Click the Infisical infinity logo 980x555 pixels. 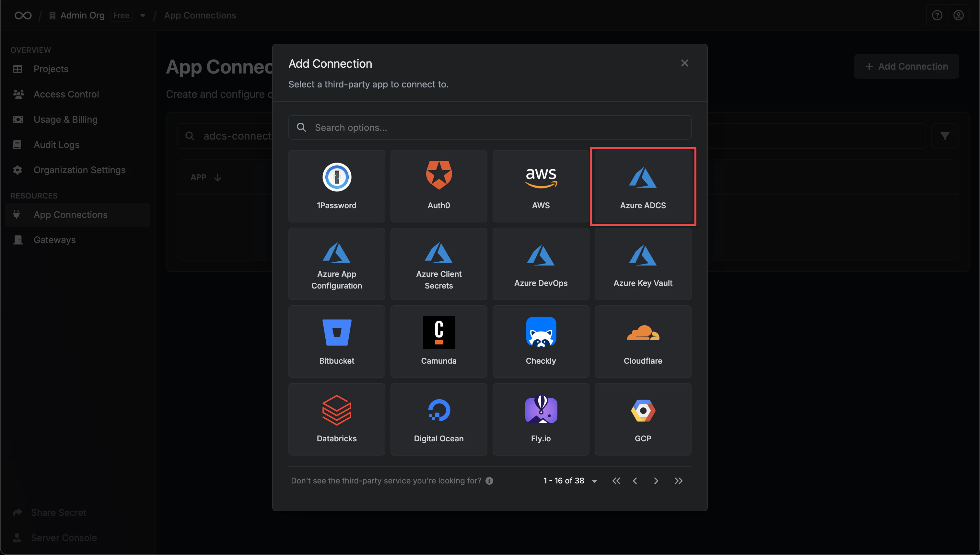[x=23, y=15]
